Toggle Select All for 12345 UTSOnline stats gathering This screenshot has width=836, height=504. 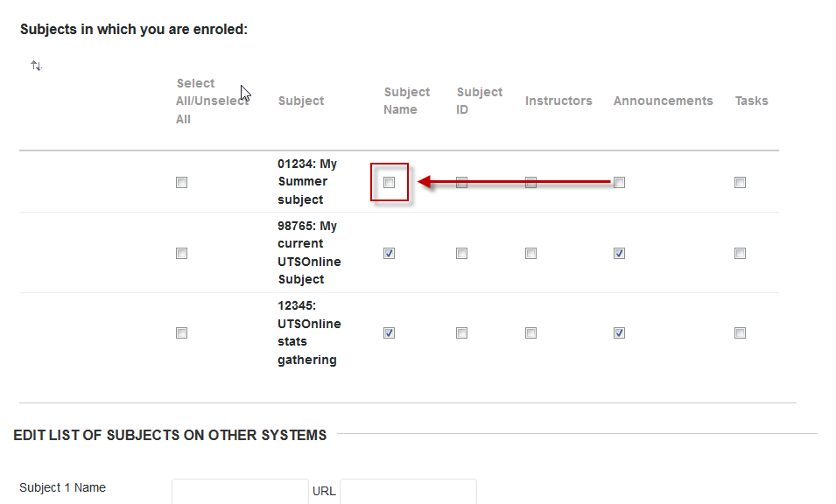pos(181,333)
